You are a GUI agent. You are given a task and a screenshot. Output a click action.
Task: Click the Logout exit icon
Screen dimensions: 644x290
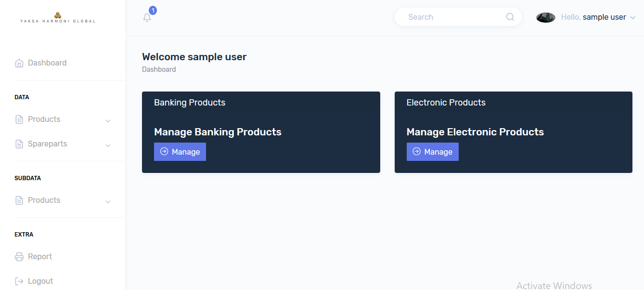[x=19, y=281]
